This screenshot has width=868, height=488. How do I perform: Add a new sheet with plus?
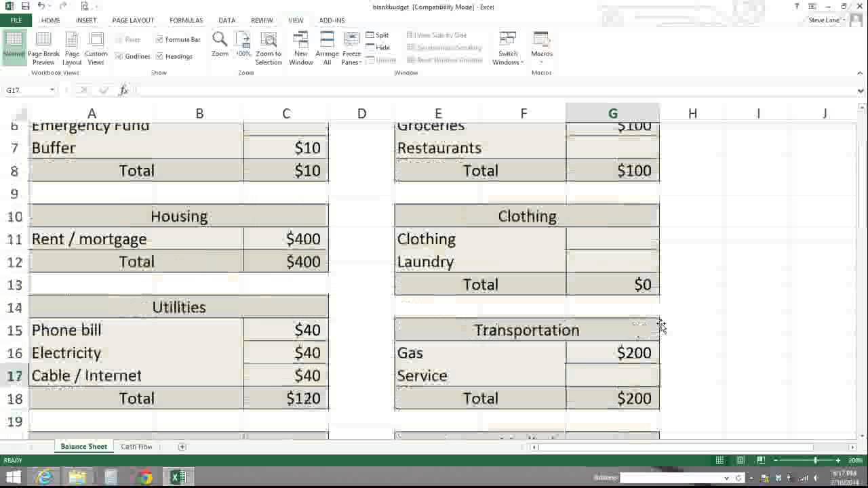[x=182, y=447]
